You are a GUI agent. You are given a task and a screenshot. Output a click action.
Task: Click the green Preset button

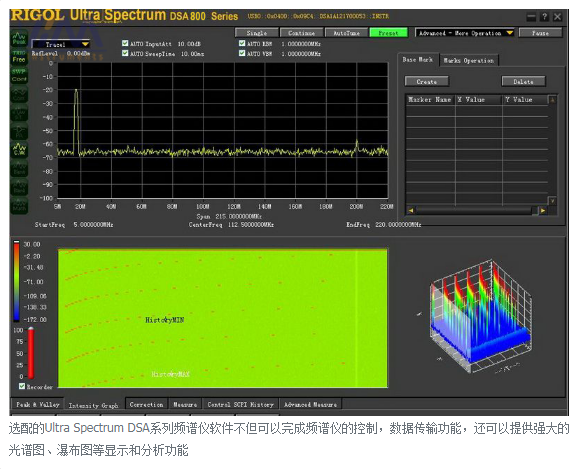(389, 33)
